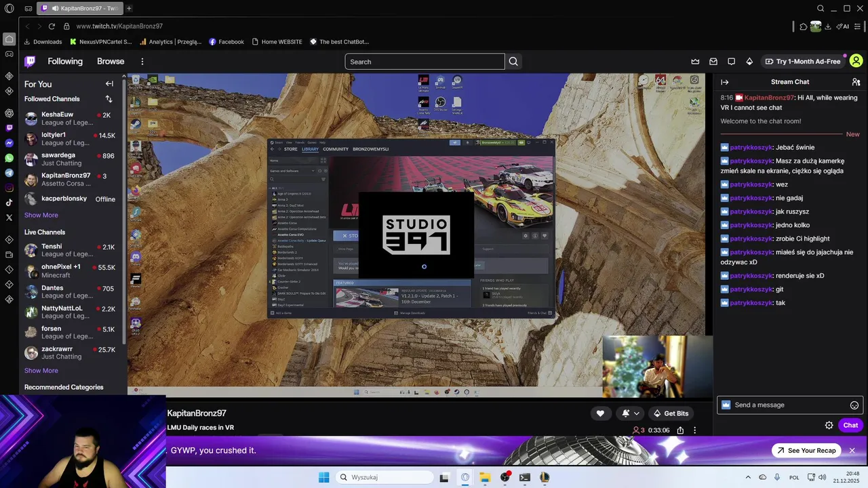The width and height of the screenshot is (868, 488).
Task: Collapse the For You sidebar
Action: [109, 84]
